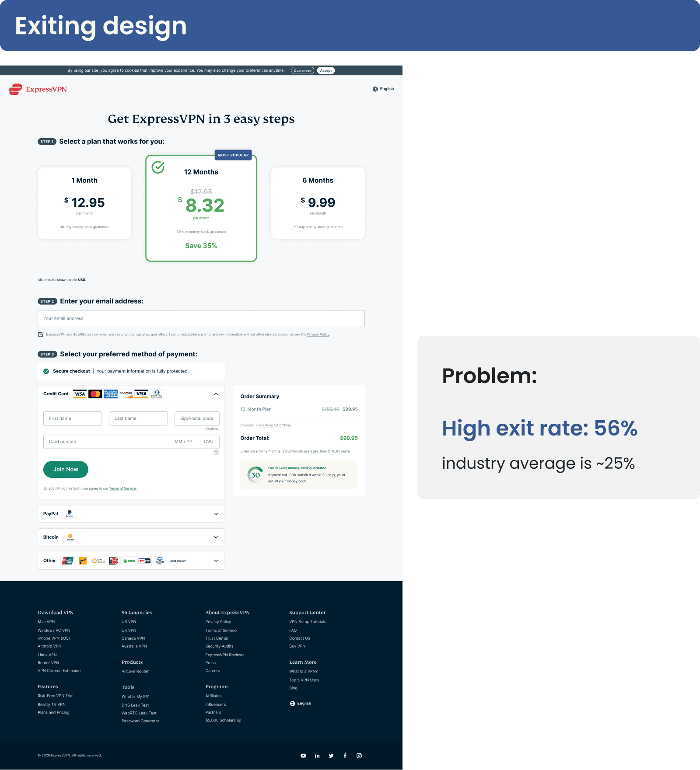
Task: Select the 1 Month plan card
Action: coord(84,203)
